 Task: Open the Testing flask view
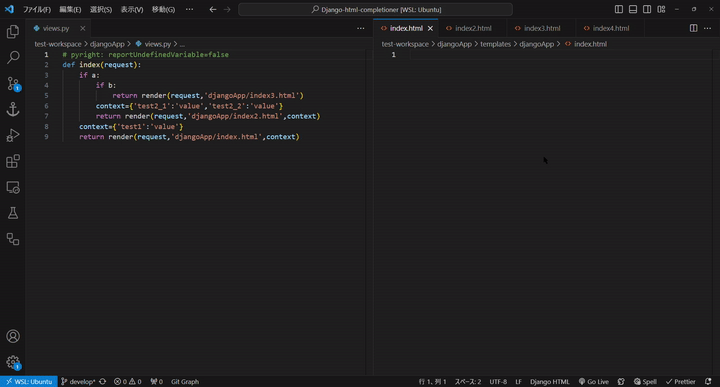click(13, 213)
